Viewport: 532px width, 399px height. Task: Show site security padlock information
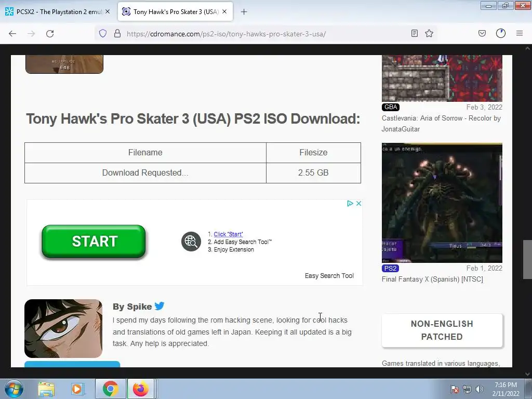click(117, 34)
